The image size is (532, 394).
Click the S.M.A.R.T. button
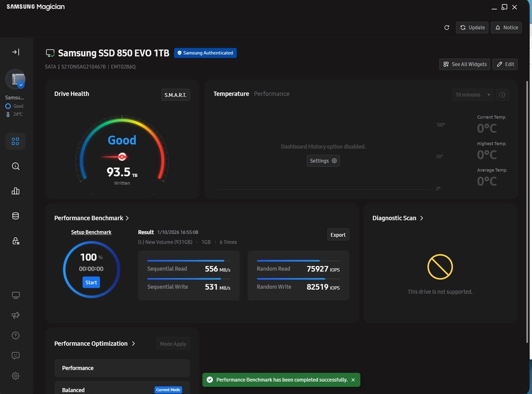(176, 95)
